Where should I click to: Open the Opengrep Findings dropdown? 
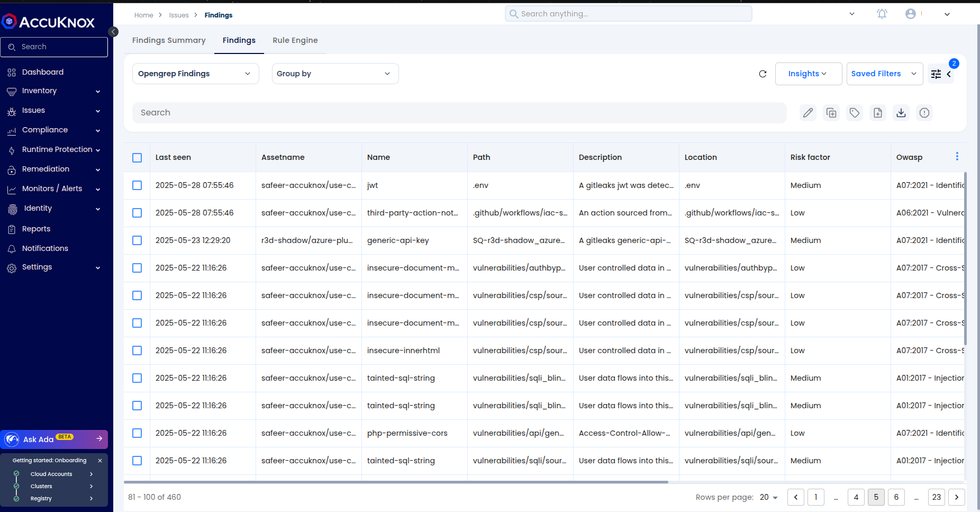click(195, 74)
